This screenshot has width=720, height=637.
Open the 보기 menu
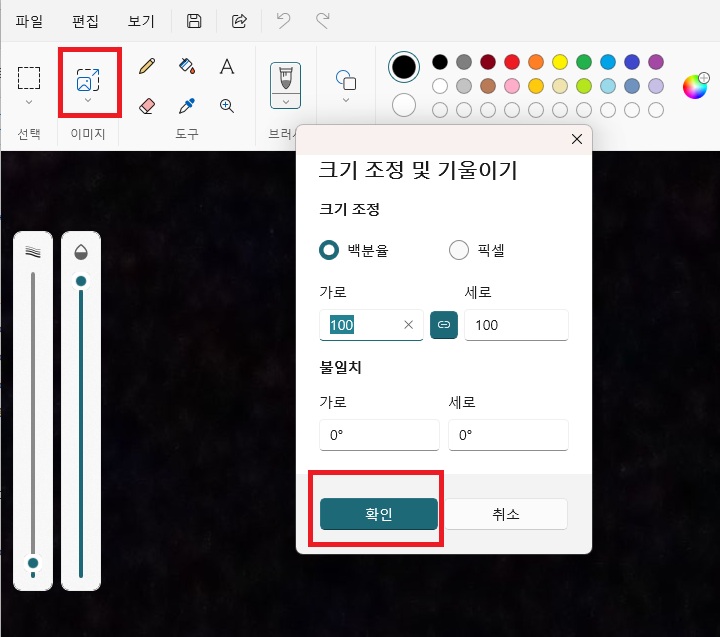coord(141,21)
